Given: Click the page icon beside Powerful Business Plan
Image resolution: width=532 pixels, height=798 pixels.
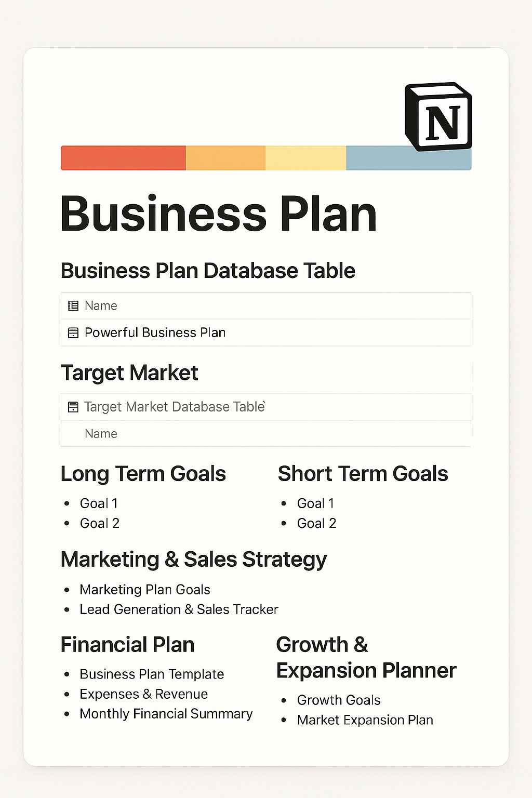Looking at the screenshot, I should click(x=73, y=333).
